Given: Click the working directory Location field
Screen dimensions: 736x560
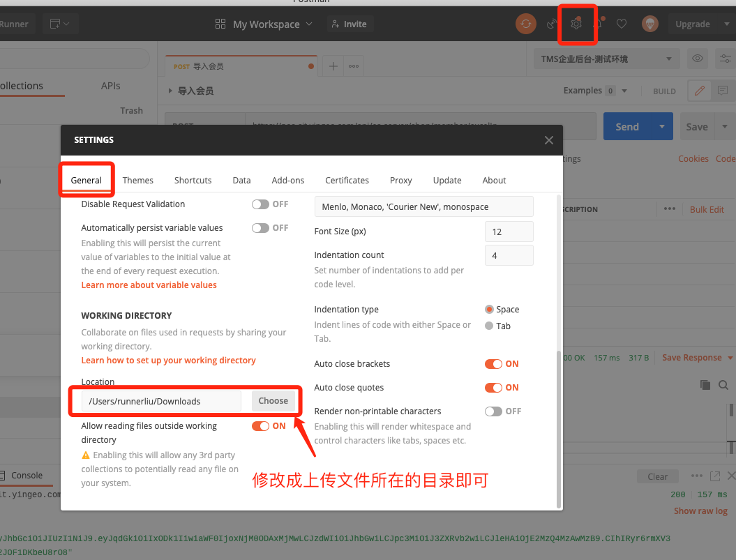Looking at the screenshot, I should pyautogui.click(x=161, y=401).
